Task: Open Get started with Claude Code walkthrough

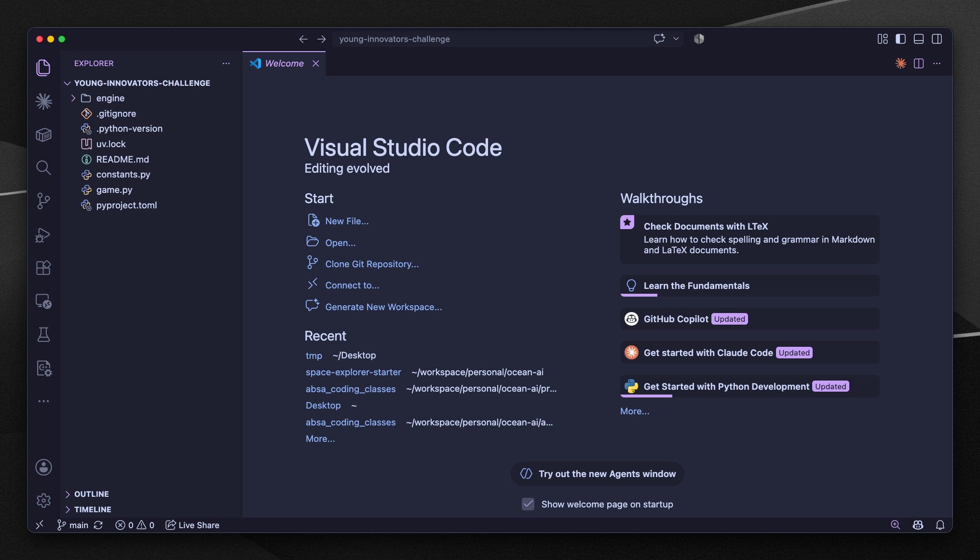Action: (749, 353)
